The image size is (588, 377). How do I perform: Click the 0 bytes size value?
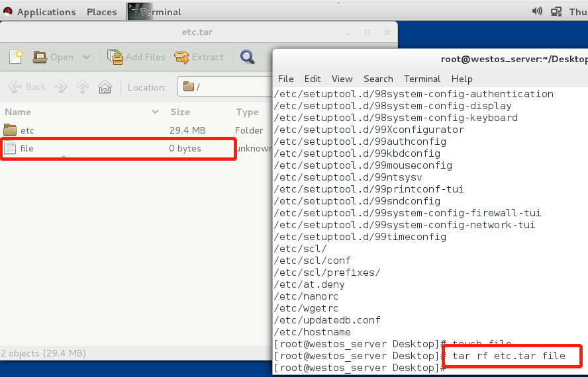tap(185, 148)
